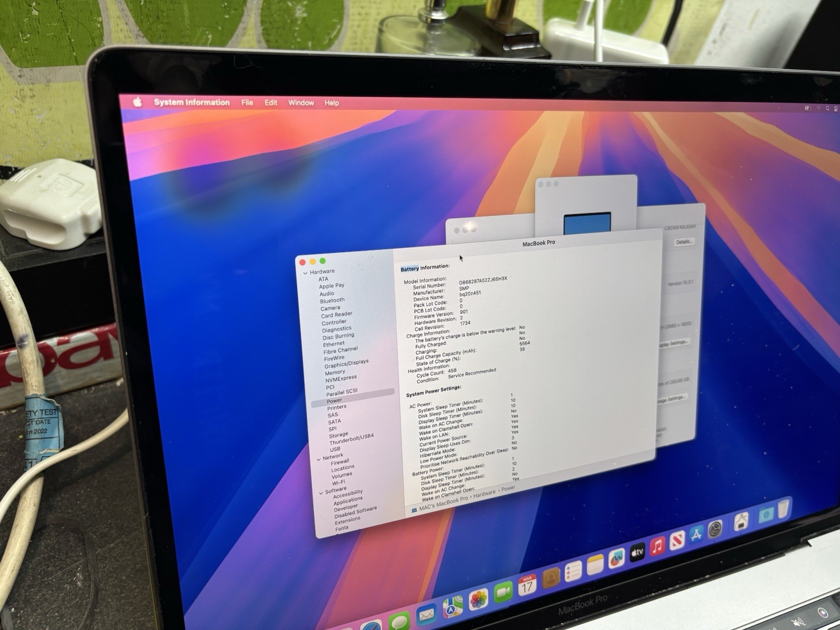
Task: Select USB in the sidebar
Action: pyautogui.click(x=335, y=449)
